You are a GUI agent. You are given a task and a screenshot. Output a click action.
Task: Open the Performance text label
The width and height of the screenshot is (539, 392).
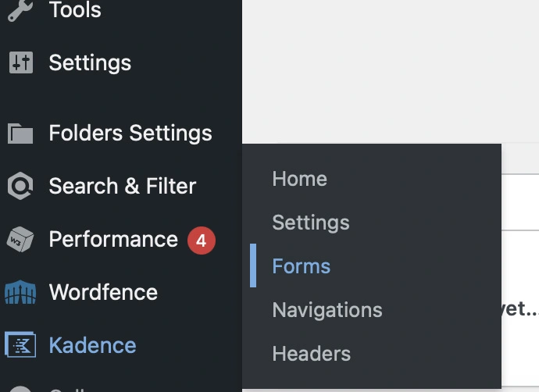click(113, 239)
